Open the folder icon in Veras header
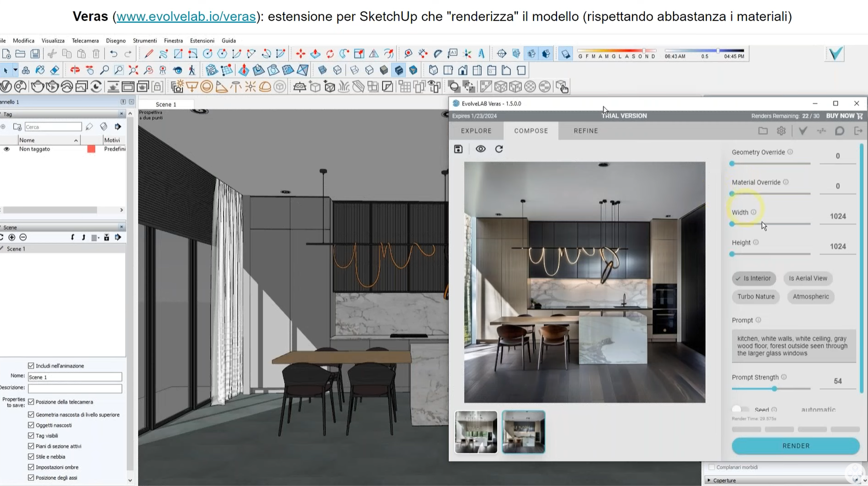Screen dimensions: 868x486 [763, 131]
